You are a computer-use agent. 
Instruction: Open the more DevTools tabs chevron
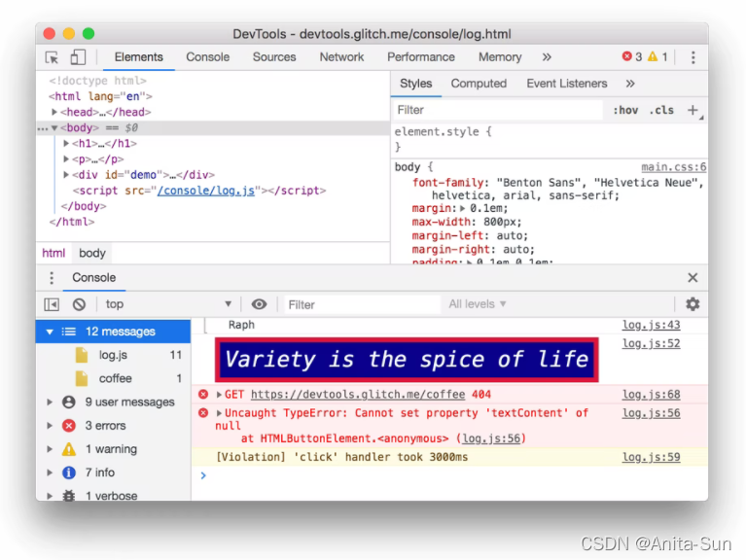(x=547, y=57)
